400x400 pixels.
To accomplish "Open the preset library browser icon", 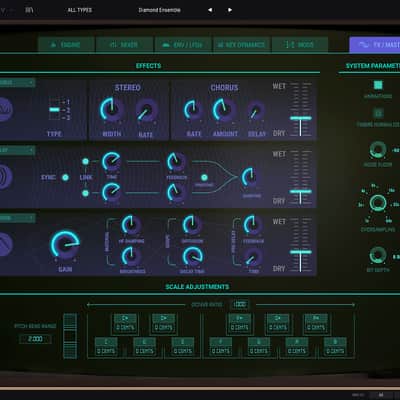I will tap(29, 10).
